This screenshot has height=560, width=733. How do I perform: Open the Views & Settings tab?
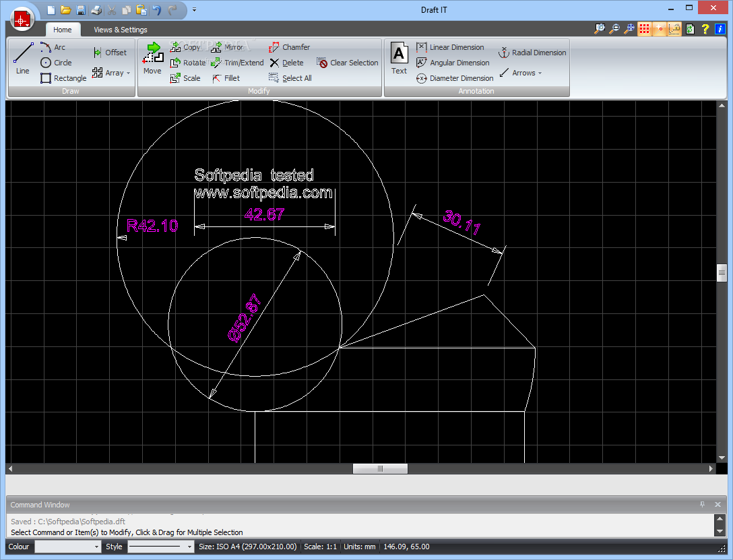pos(120,30)
